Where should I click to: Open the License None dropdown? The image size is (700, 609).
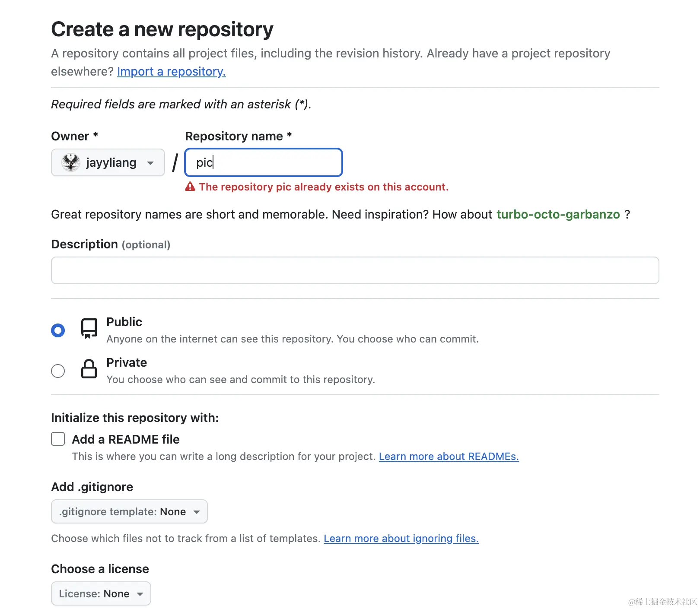101,593
